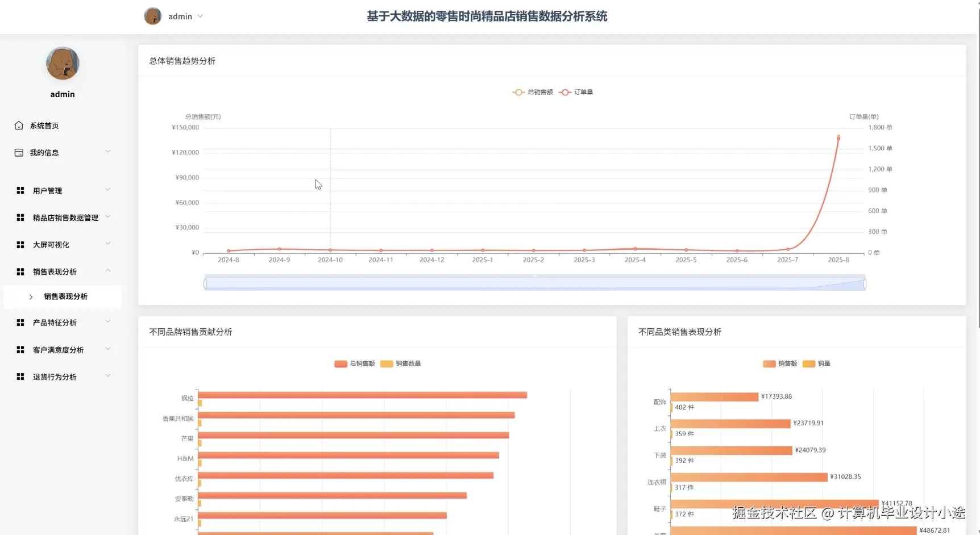This screenshot has height=535, width=980.
Task: Click the ¥150,000 y-axis label
Action: point(185,128)
